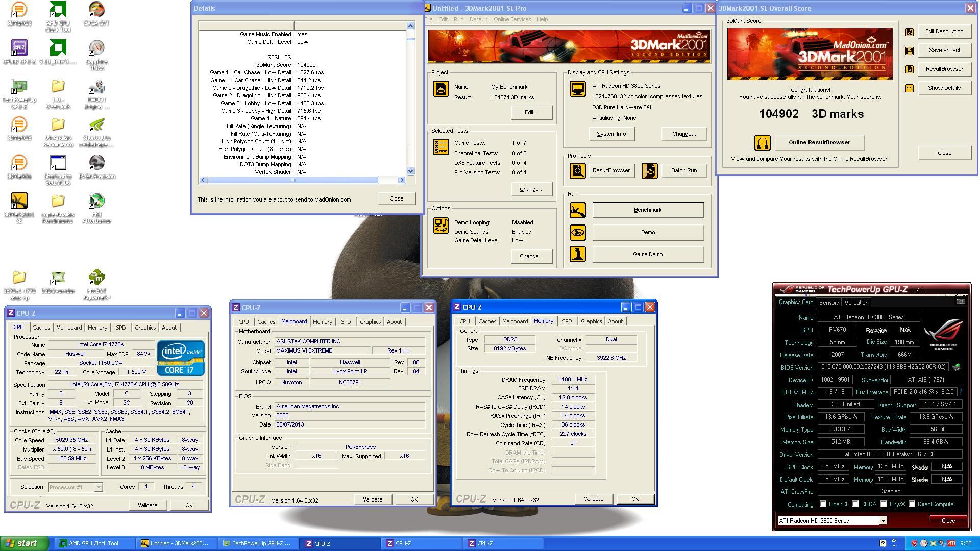980x551 pixels.
Task: Switch to Sensors tab in GPU-Z
Action: point(829,303)
